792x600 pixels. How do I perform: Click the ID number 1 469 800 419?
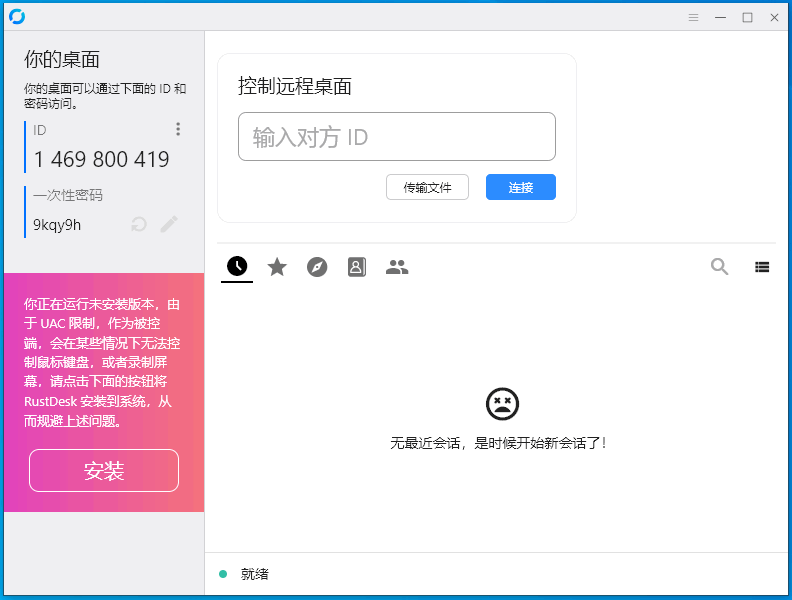[101, 159]
